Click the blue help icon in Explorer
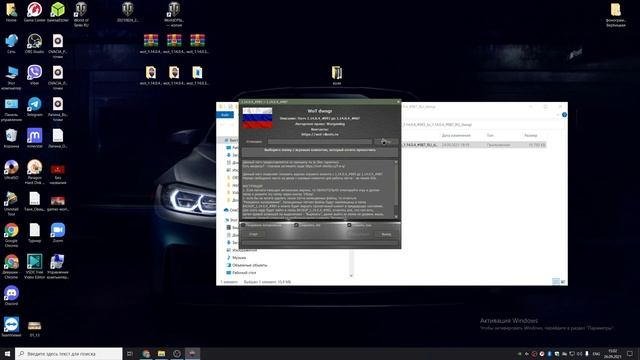This screenshot has width=640, height=360. click(x=564, y=115)
